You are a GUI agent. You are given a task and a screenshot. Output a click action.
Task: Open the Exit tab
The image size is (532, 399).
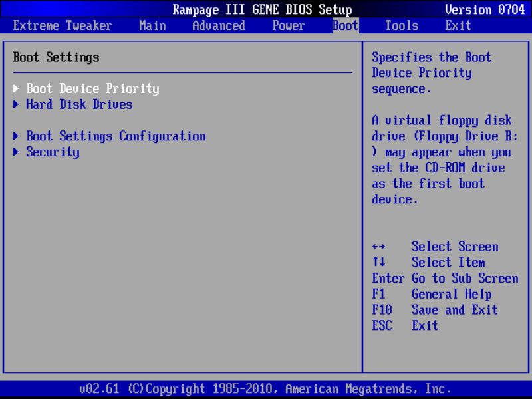[x=458, y=26]
